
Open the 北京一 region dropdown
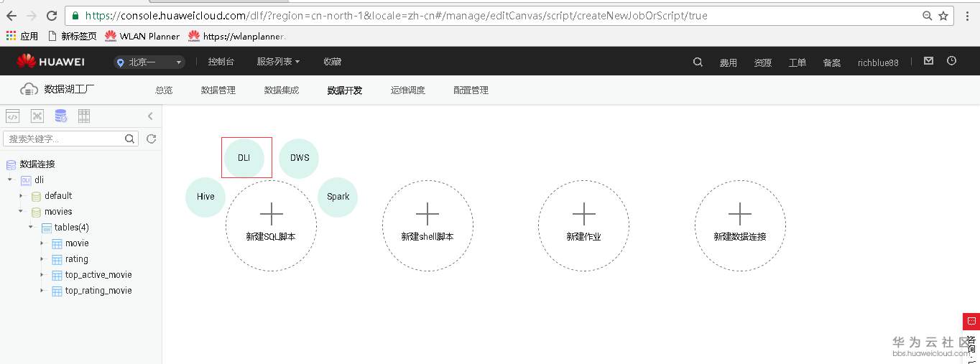pos(149,62)
